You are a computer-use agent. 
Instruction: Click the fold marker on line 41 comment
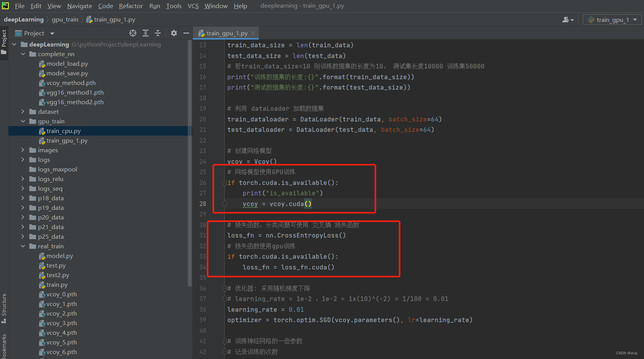pyautogui.click(x=225, y=341)
